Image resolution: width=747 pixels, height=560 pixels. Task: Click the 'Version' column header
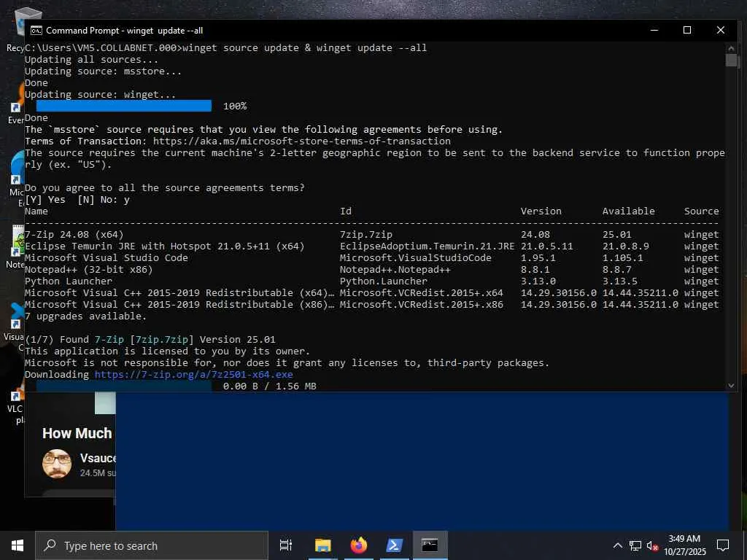point(541,211)
